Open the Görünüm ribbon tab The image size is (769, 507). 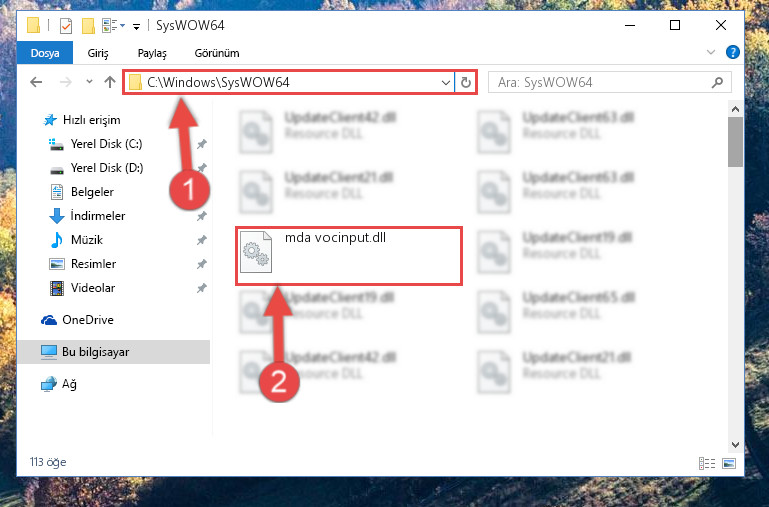coord(217,53)
